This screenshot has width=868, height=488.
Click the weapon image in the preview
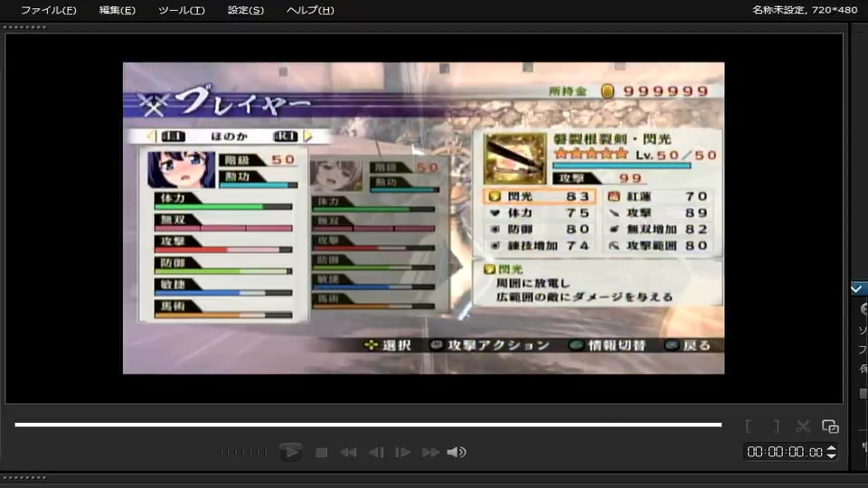[514, 159]
